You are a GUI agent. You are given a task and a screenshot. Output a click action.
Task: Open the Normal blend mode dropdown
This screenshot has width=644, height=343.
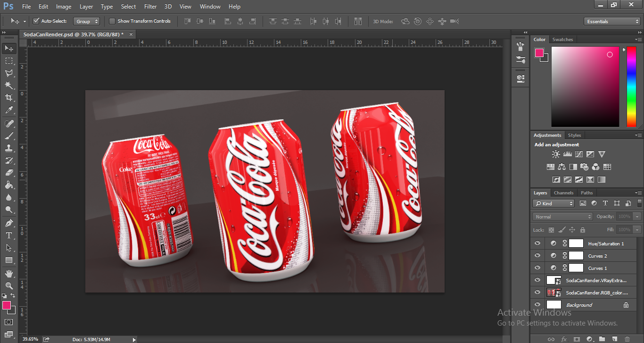point(562,217)
